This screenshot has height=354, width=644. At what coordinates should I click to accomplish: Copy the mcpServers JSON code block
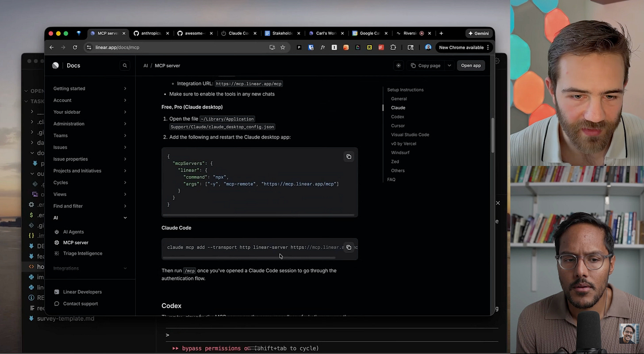click(x=349, y=157)
